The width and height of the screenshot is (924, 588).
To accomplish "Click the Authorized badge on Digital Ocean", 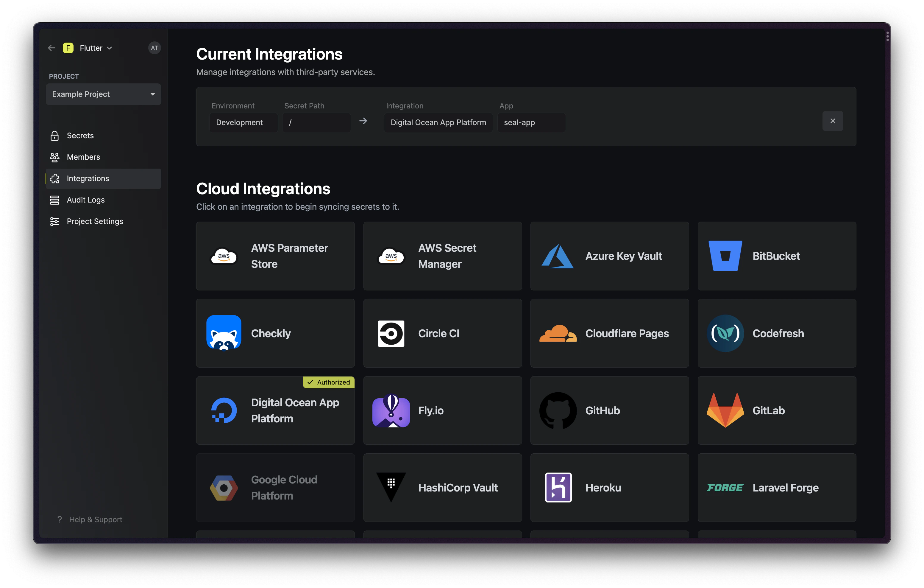I will tap(329, 382).
